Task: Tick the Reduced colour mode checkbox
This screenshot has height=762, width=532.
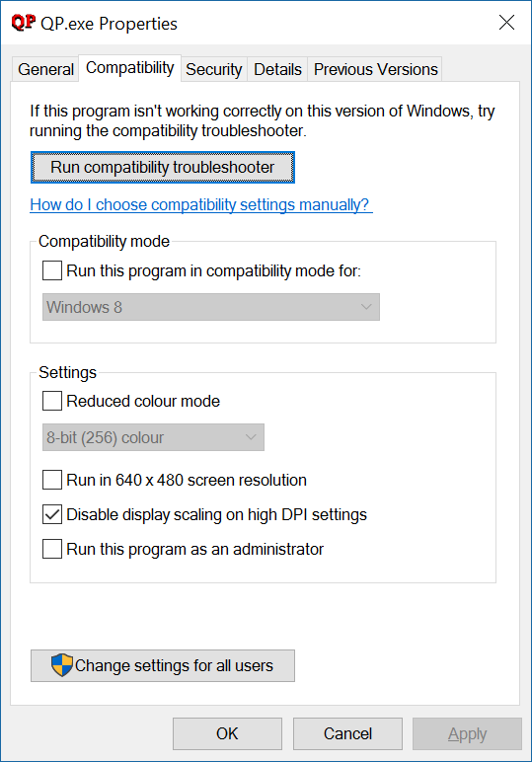Action: click(x=52, y=401)
